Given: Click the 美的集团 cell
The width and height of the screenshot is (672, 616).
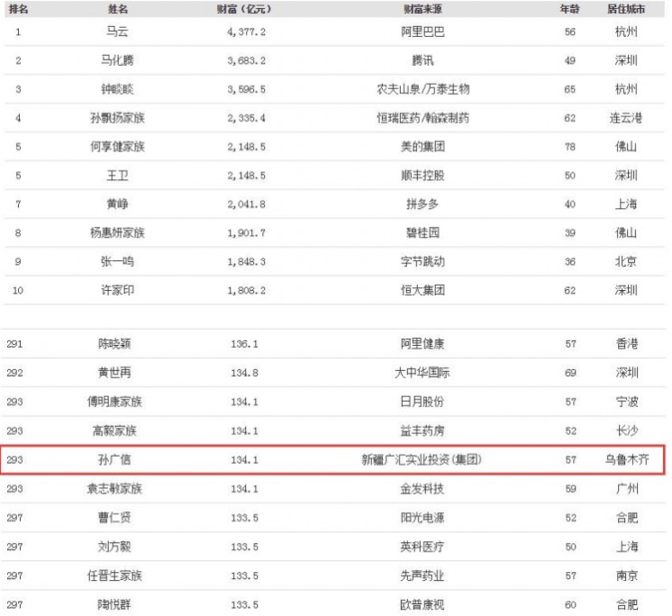Looking at the screenshot, I should (x=422, y=147).
